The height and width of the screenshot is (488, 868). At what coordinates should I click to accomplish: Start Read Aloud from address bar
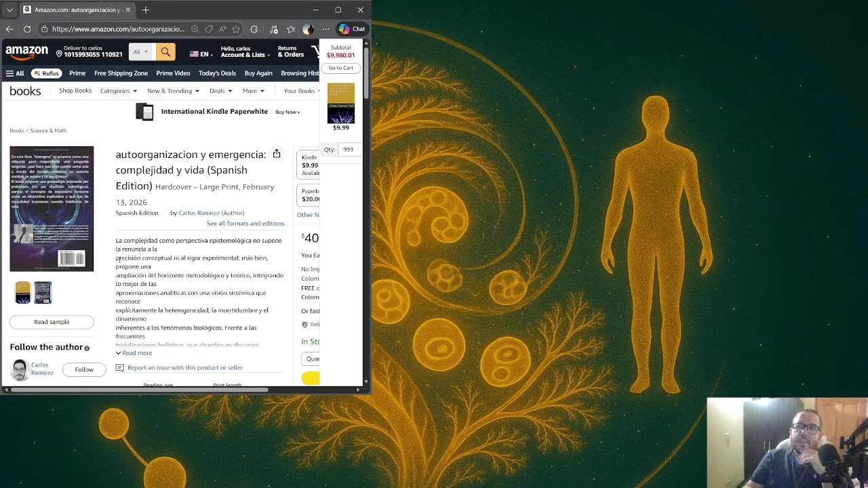pyautogui.click(x=222, y=29)
